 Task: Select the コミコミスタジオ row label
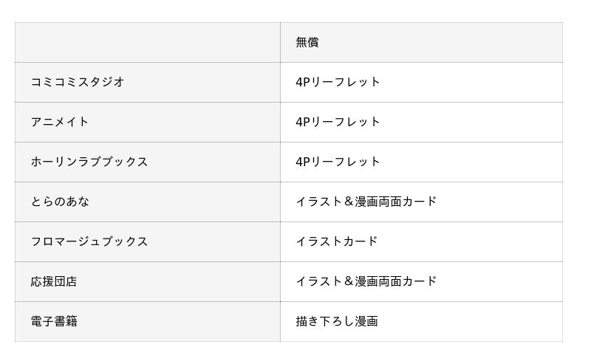78,82
